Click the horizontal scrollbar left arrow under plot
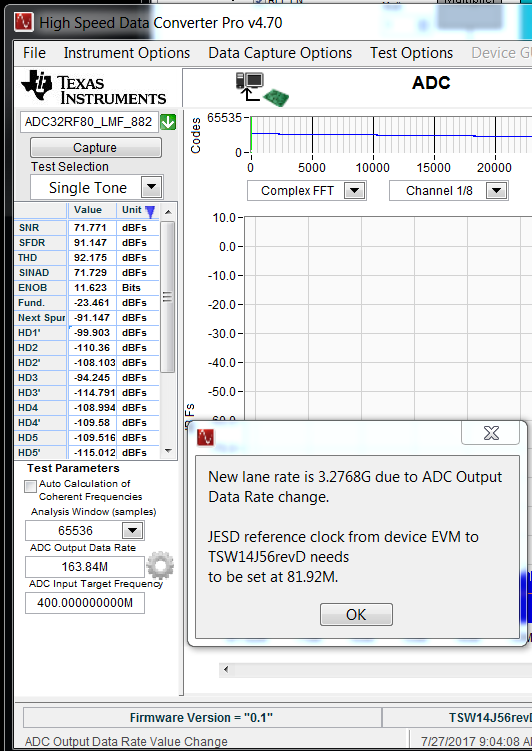Screen dimensions: 532x751 coord(226,669)
